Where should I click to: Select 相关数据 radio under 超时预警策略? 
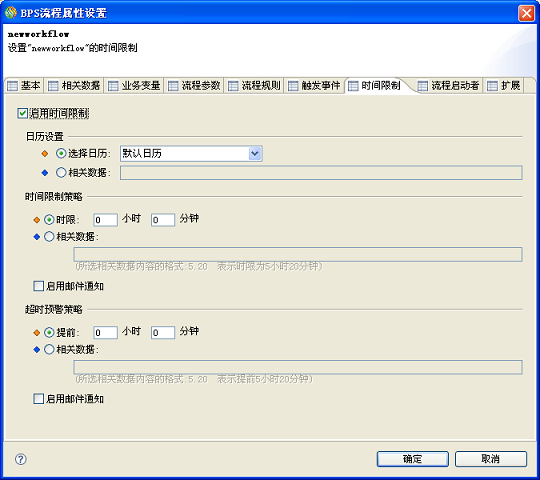pos(49,349)
